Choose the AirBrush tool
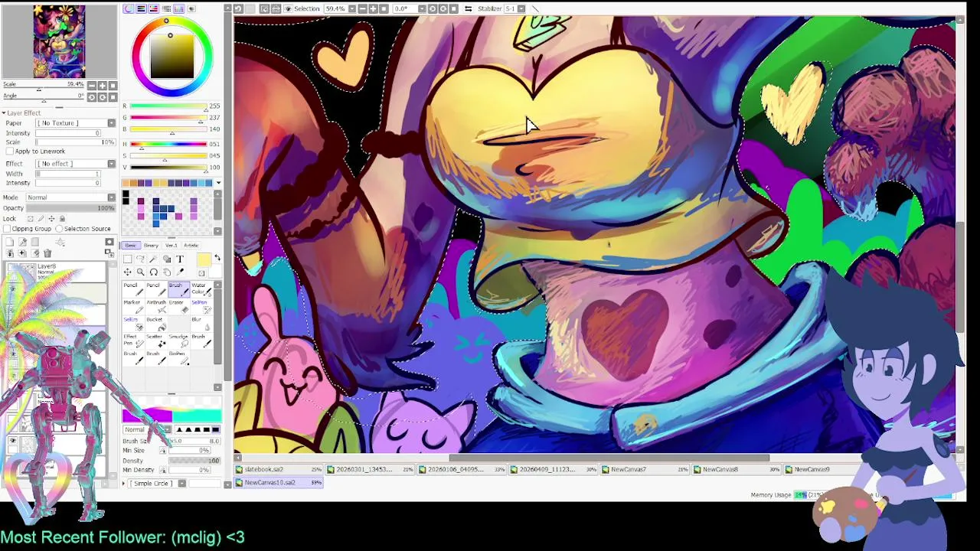 click(x=156, y=307)
